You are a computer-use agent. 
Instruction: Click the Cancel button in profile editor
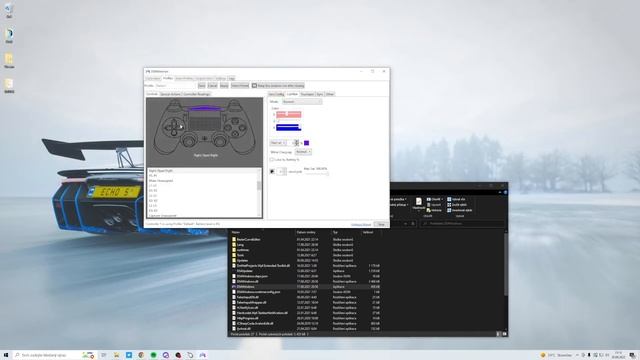(x=212, y=86)
